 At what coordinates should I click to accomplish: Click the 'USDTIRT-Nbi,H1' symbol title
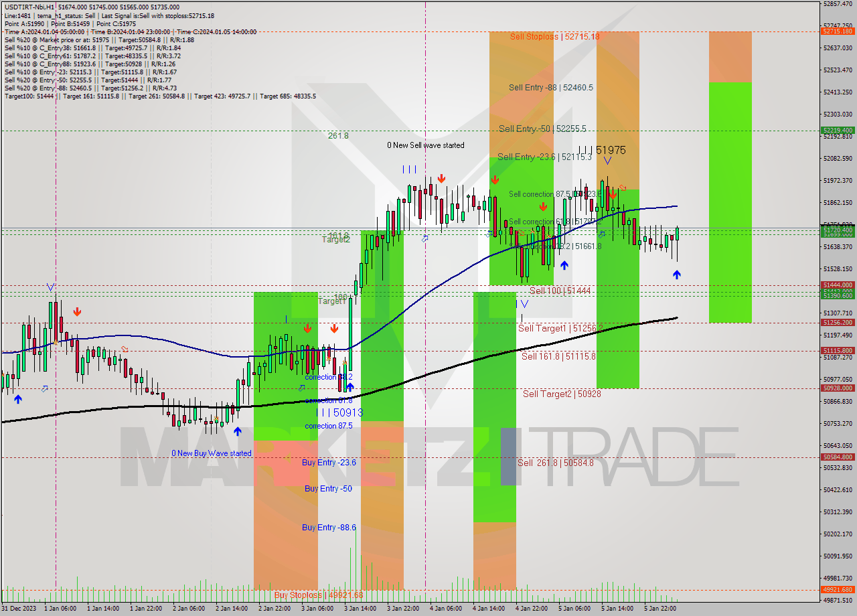pos(29,7)
